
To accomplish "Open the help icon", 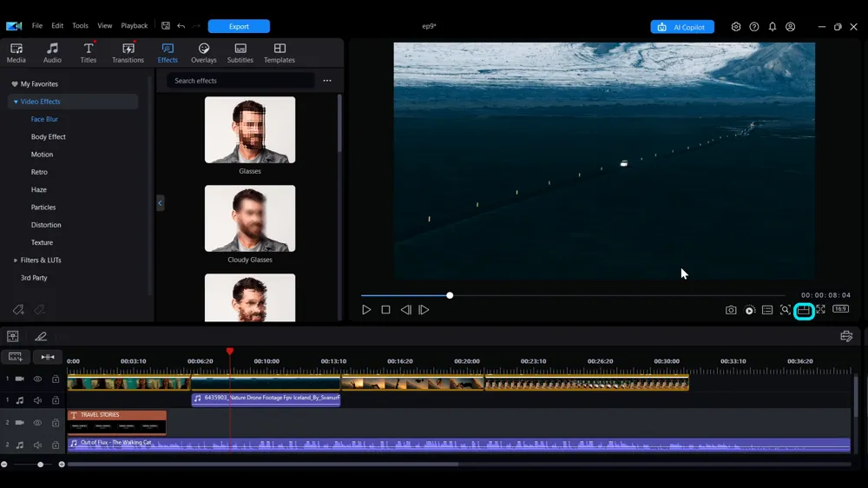I will pos(754,27).
